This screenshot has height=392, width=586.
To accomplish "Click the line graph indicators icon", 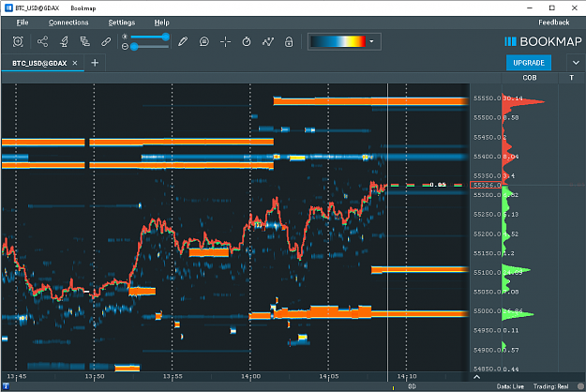I will click(x=267, y=41).
